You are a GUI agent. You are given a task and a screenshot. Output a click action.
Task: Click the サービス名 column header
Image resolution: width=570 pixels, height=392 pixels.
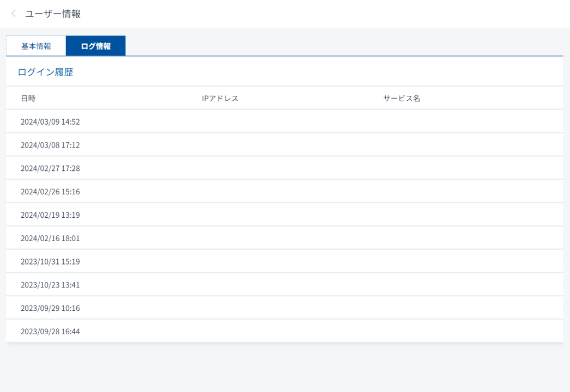pyautogui.click(x=402, y=99)
